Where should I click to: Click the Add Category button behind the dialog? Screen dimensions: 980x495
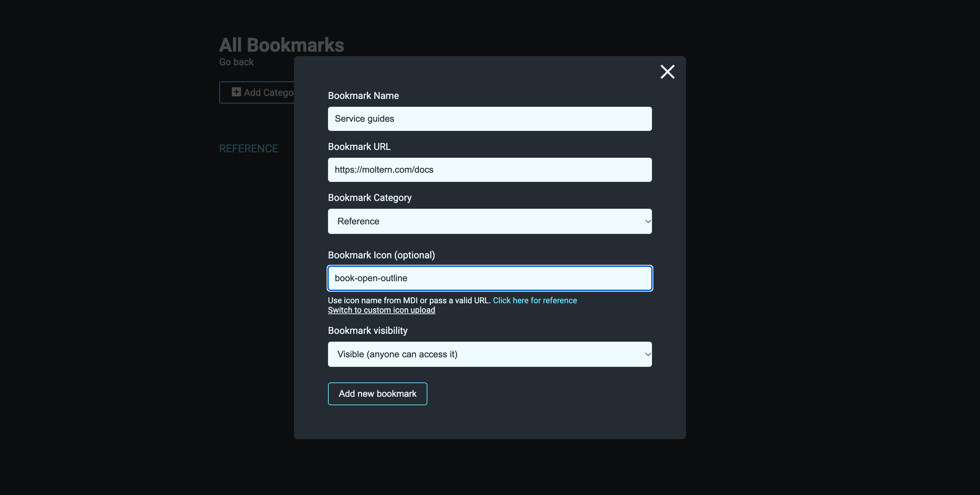257,92
